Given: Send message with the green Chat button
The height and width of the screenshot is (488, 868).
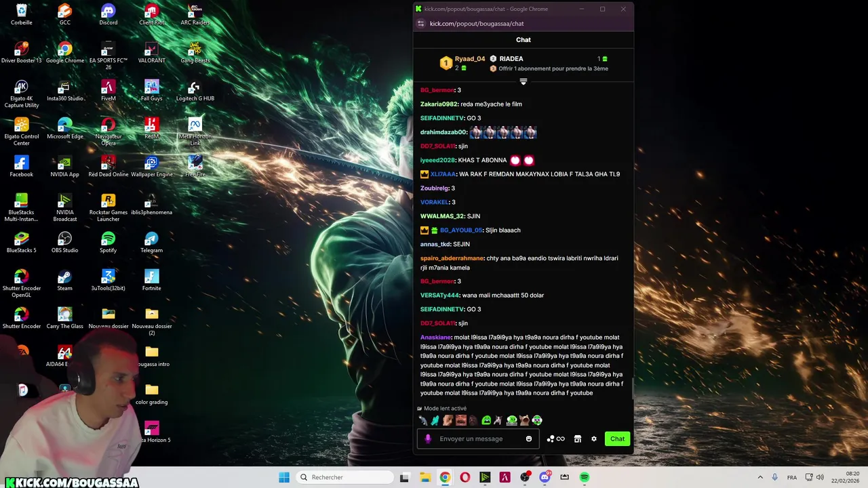Looking at the screenshot, I should pyautogui.click(x=617, y=439).
